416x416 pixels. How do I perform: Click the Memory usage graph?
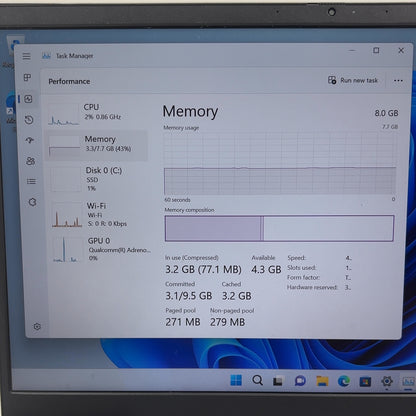coord(280,163)
